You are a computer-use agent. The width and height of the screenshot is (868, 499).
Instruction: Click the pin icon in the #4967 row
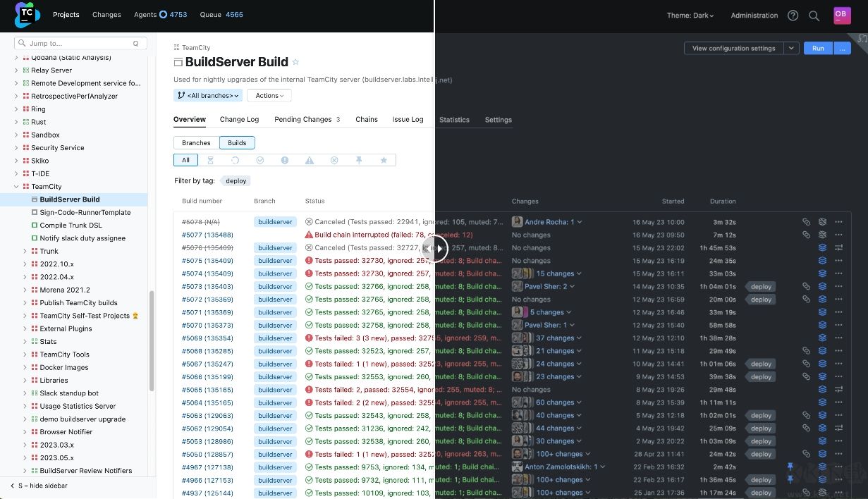[790, 467]
